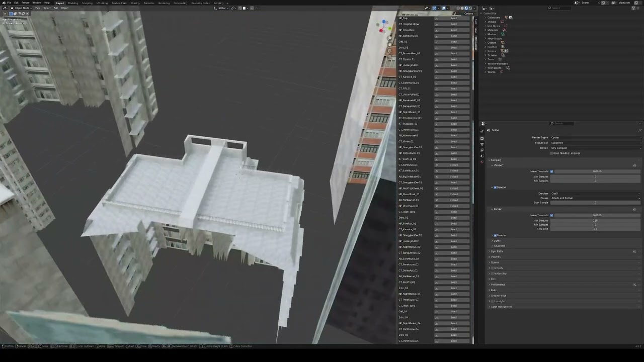Open the Tool properties tab icon
644x362 pixels.
(482, 130)
